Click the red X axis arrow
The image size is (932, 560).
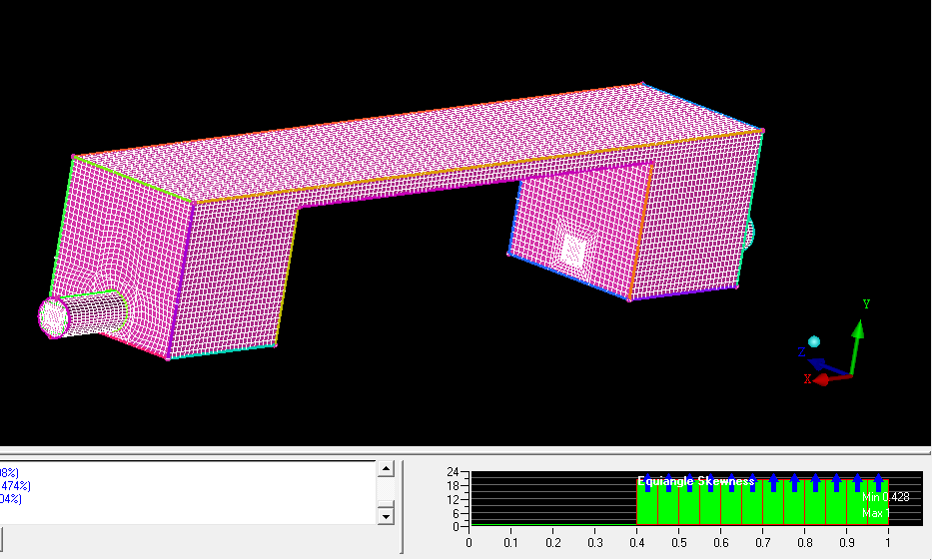tap(827, 378)
